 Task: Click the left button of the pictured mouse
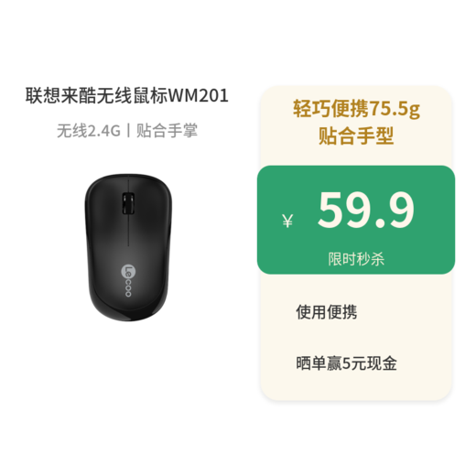(x=107, y=208)
